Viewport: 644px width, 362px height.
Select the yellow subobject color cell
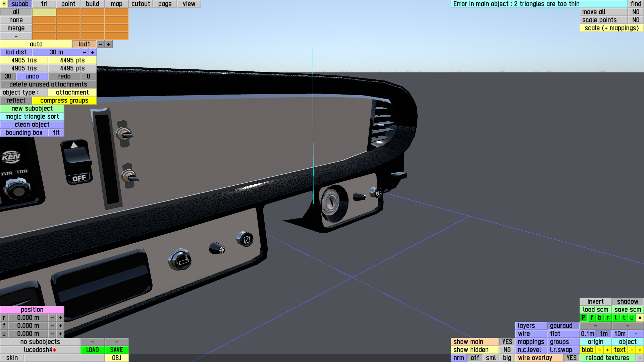point(44,12)
